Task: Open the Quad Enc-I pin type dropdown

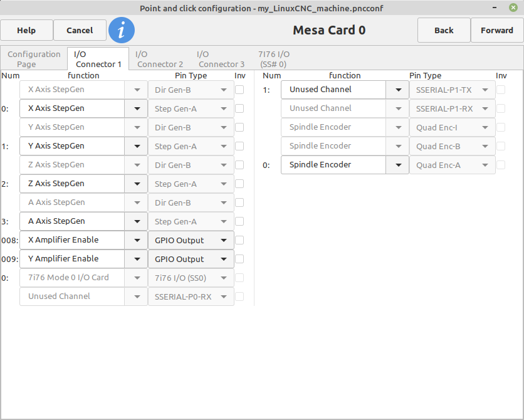Action: coord(452,127)
